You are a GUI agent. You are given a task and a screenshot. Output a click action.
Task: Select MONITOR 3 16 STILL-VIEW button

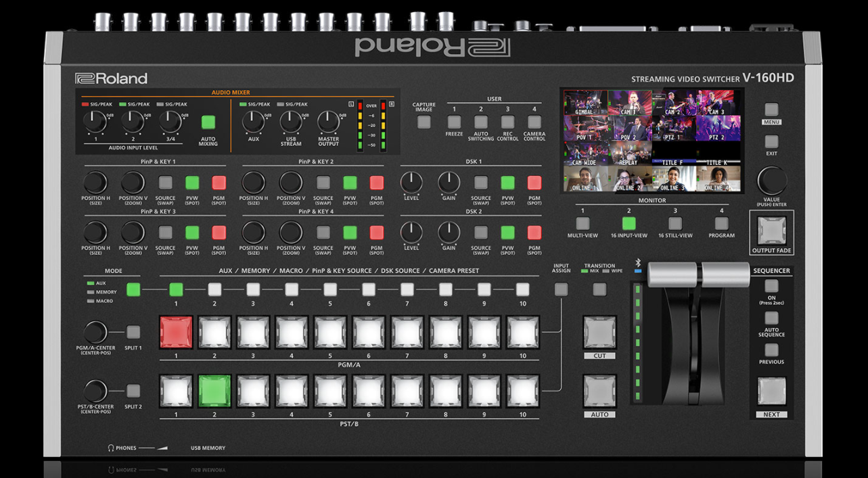[675, 223]
